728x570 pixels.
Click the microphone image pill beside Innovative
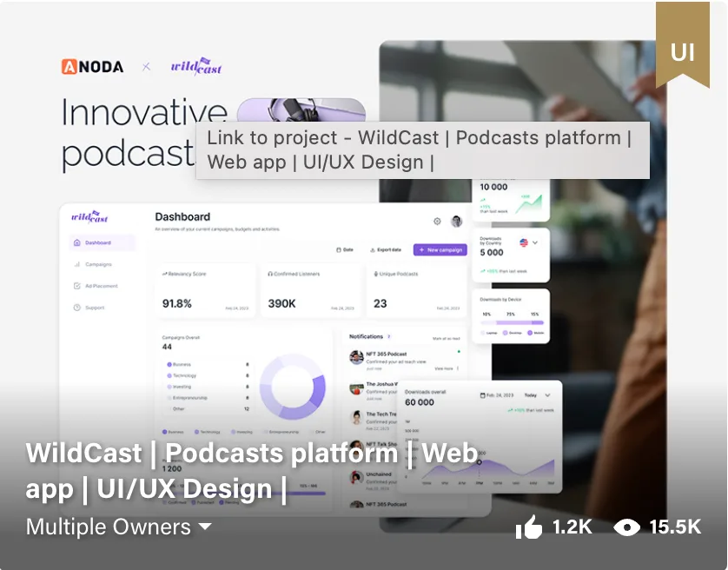click(301, 110)
